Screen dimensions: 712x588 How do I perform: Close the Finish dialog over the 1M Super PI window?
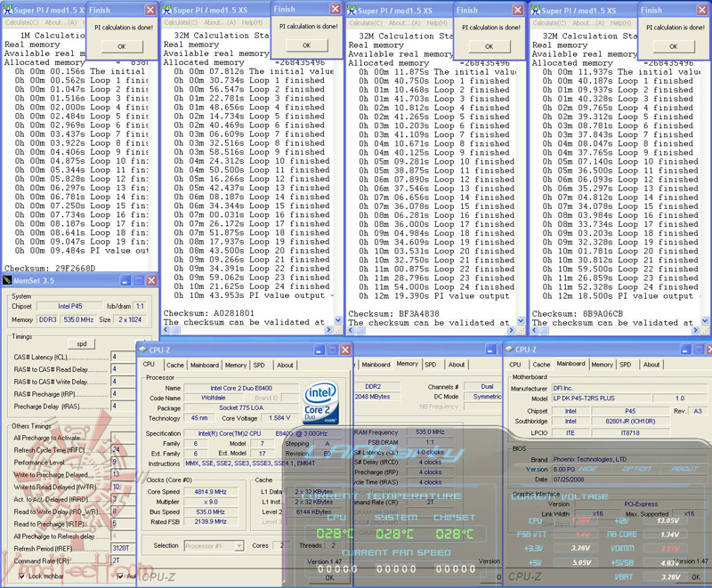(150, 10)
